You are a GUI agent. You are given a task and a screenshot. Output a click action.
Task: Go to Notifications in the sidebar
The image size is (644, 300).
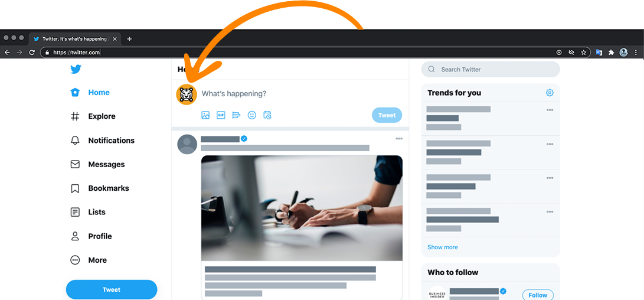tap(102, 141)
